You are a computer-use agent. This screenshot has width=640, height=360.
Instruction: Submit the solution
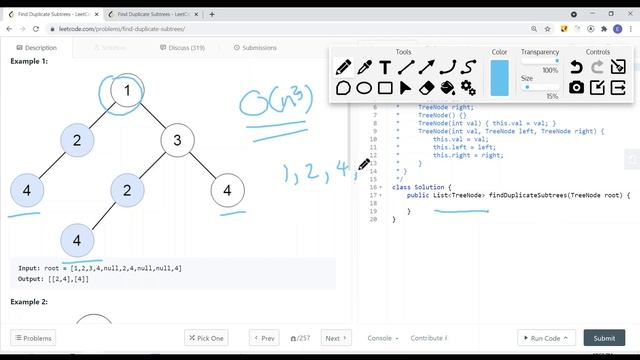[604, 338]
